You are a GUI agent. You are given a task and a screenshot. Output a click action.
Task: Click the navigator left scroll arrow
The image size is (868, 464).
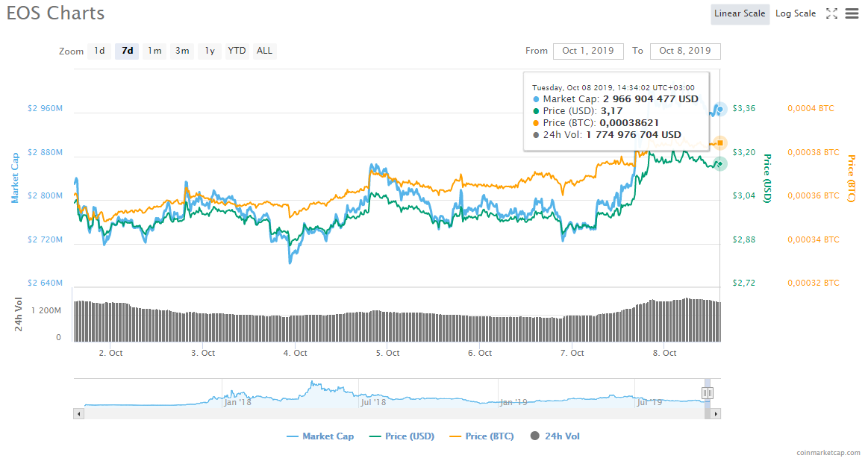[x=78, y=414]
